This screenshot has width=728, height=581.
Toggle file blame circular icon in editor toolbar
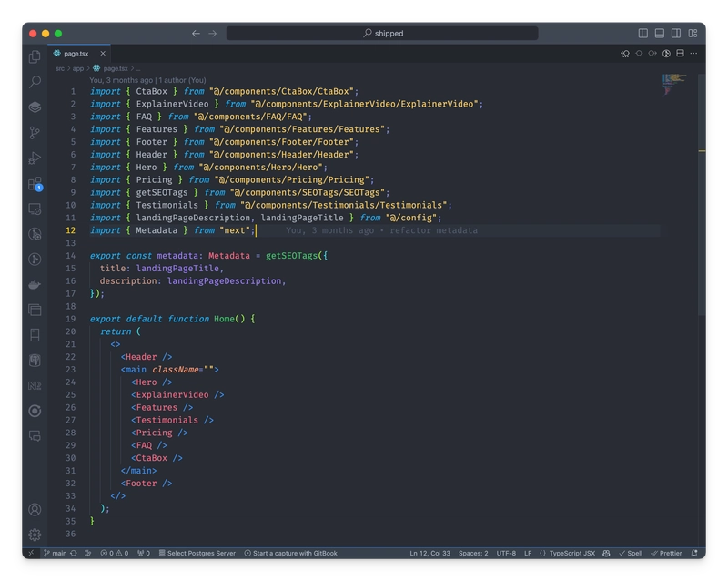point(666,54)
